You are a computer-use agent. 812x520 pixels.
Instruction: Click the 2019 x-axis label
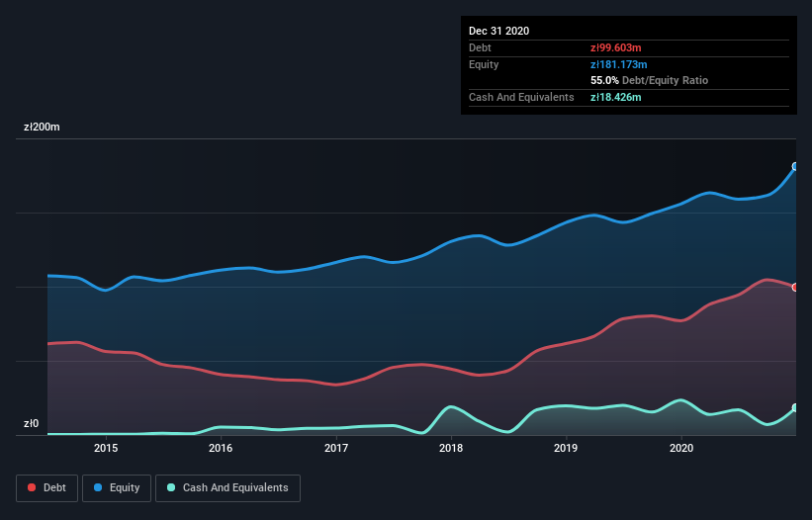click(x=566, y=448)
